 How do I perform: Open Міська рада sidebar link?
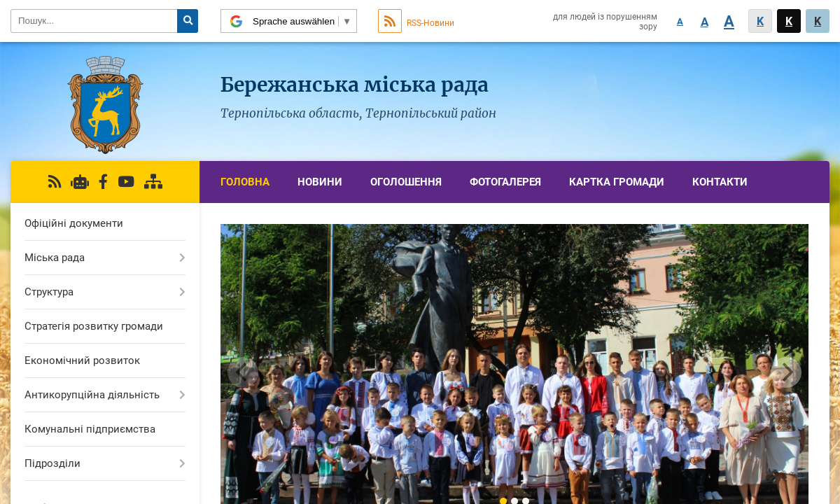55,258
